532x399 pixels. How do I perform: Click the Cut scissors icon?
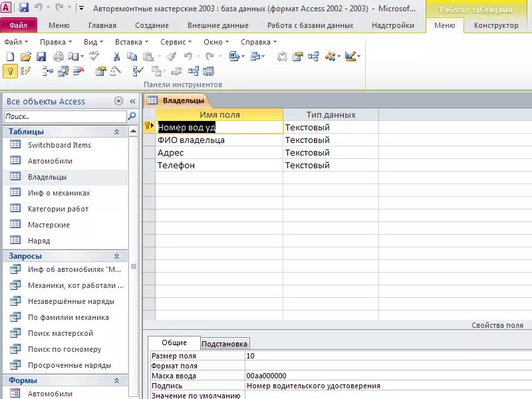(116, 57)
